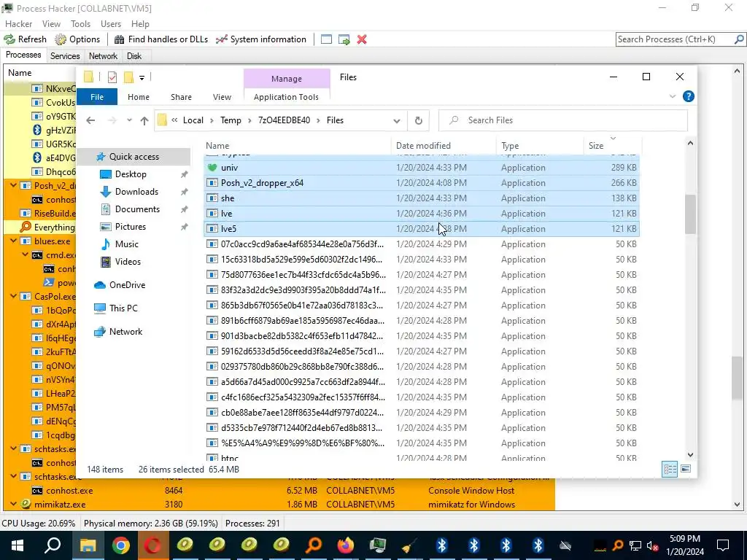This screenshot has height=560, width=747.
Task: Click the Temp breadcrumb in address bar
Action: (x=231, y=120)
